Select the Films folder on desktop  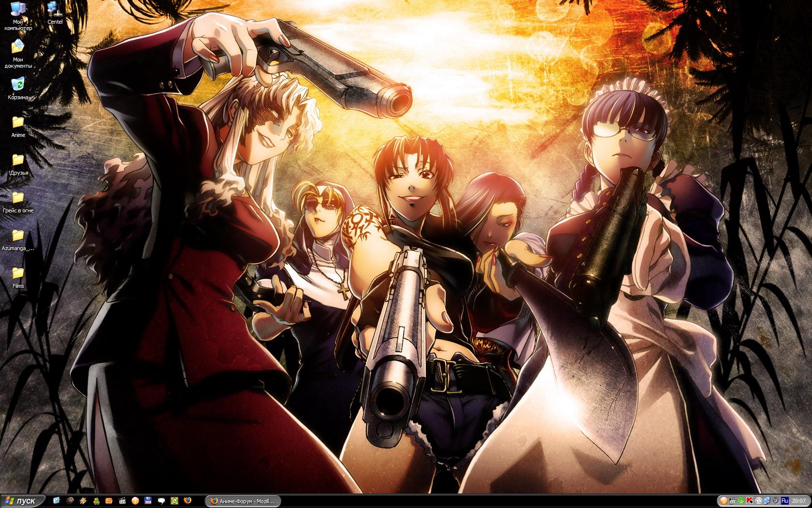(18, 277)
